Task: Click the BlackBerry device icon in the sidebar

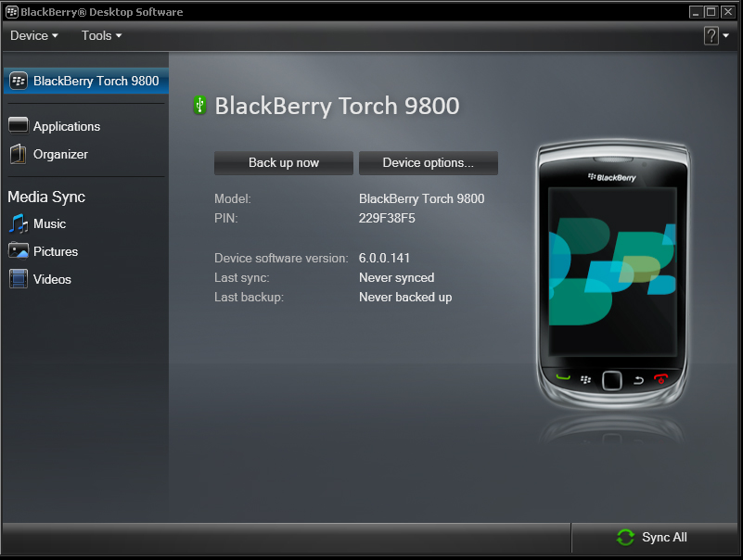Action: coord(19,81)
